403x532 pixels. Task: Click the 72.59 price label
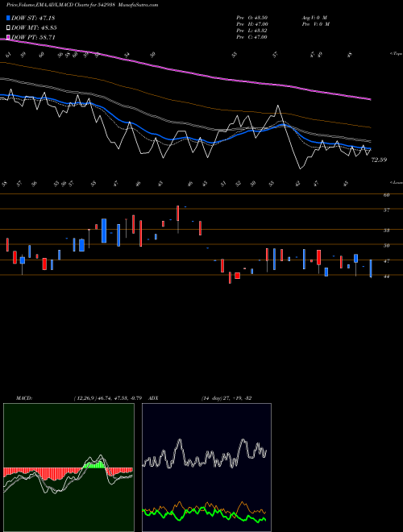(x=380, y=160)
